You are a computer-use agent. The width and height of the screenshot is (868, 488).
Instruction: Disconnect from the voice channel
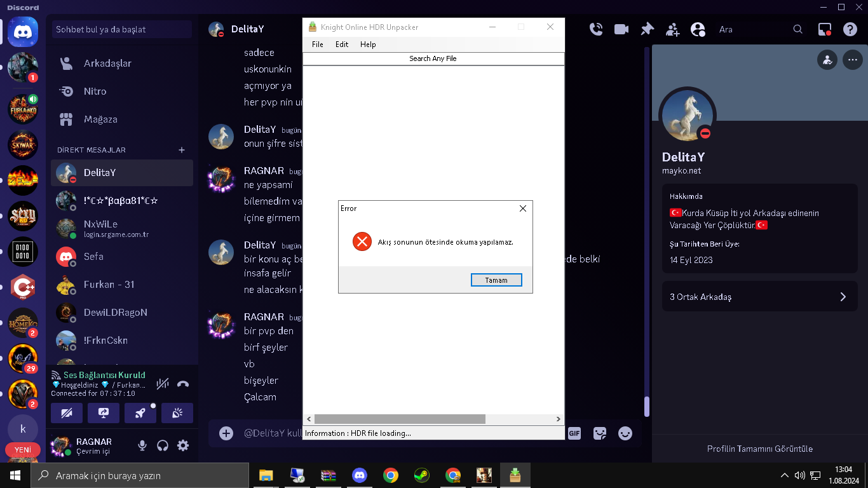183,383
